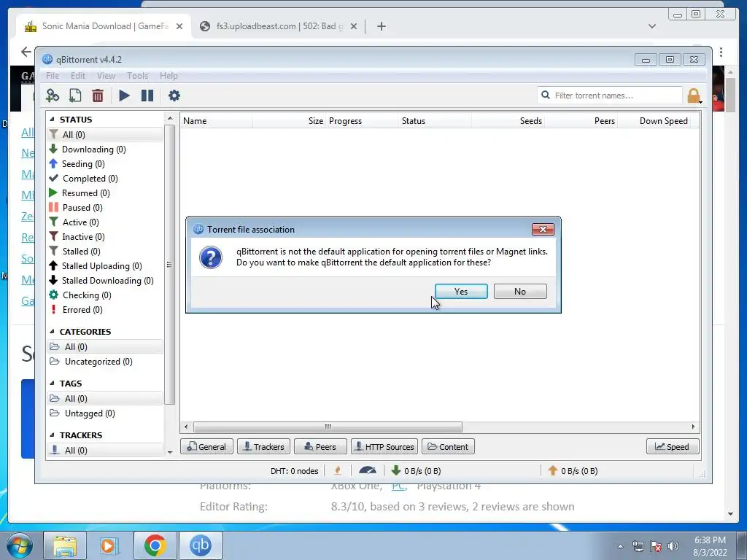Image resolution: width=747 pixels, height=560 pixels.
Task: Click the alternative speed limits speedometer icon
Action: (368, 470)
